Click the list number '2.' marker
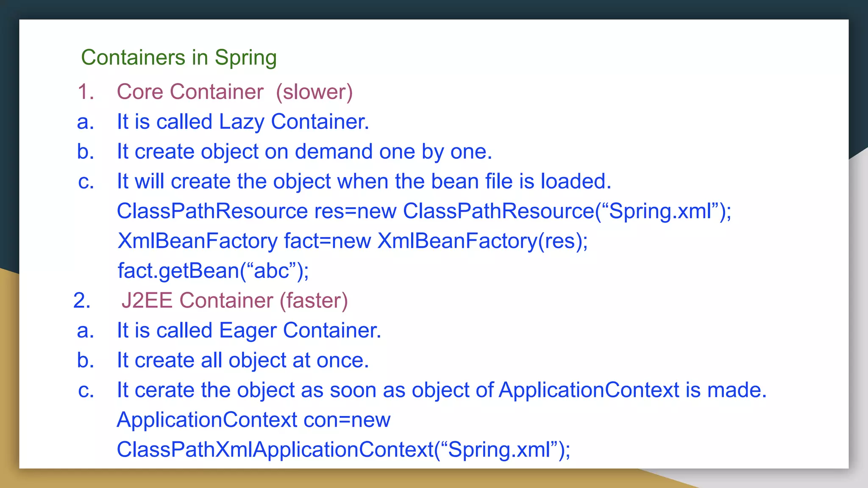This screenshot has height=488, width=868. coord(82,301)
